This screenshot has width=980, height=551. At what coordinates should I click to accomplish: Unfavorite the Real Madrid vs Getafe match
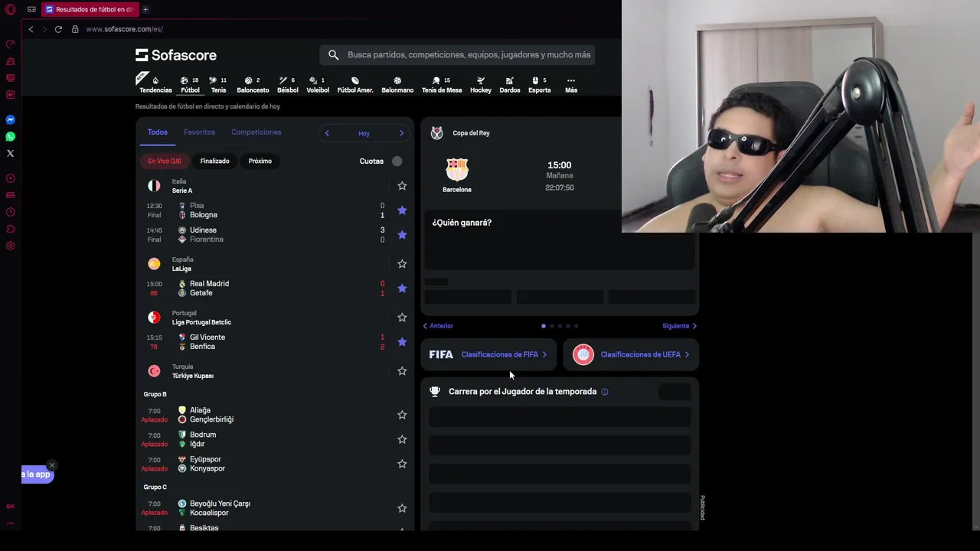pos(402,289)
